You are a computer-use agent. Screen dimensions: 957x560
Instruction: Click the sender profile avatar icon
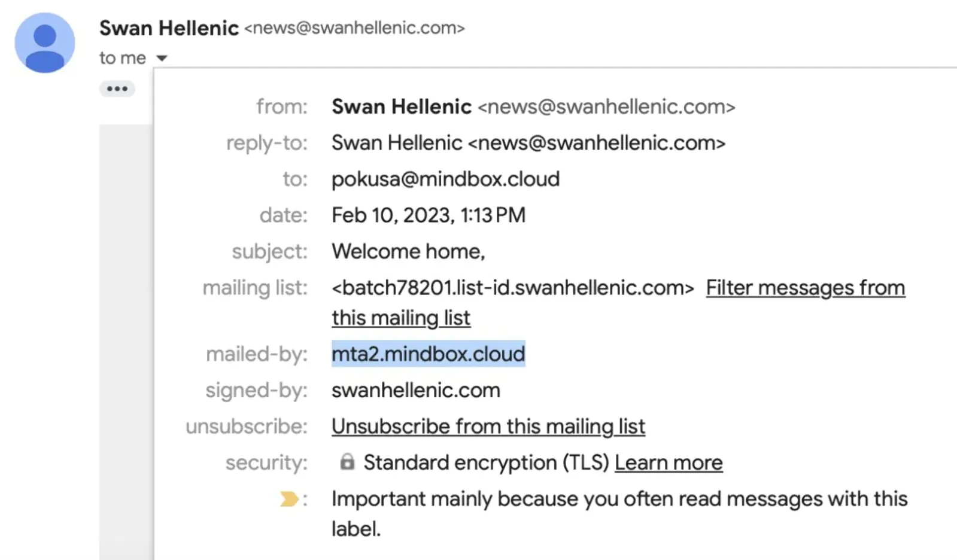tap(45, 43)
